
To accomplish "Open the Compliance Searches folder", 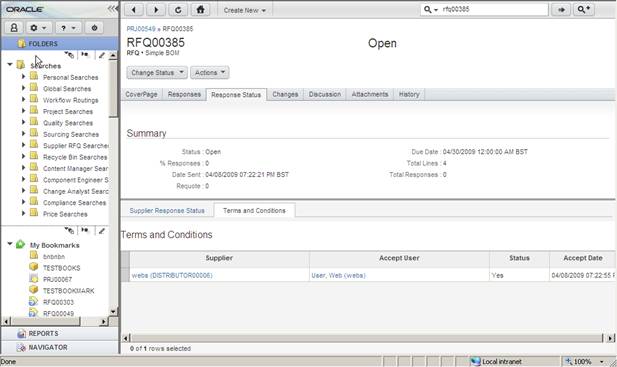I will [x=74, y=203].
